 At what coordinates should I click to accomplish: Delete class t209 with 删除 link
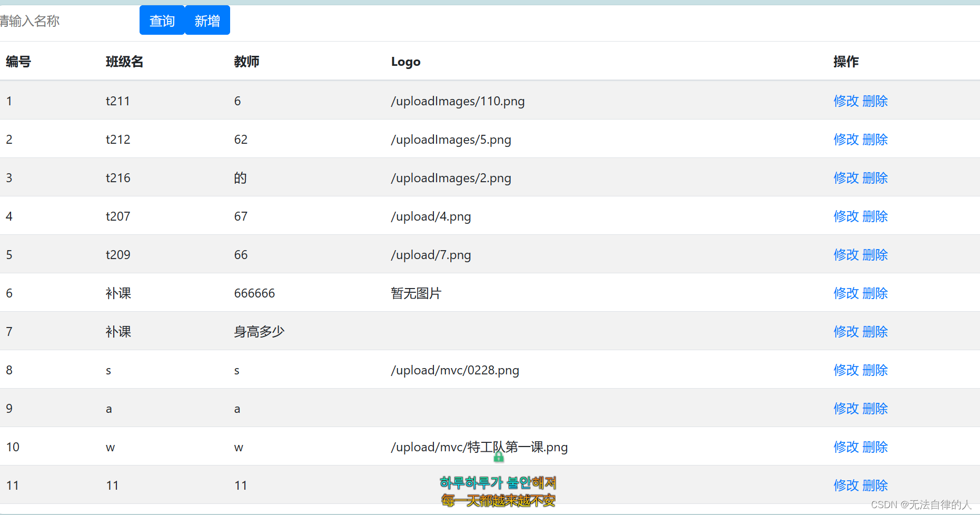[x=875, y=254]
